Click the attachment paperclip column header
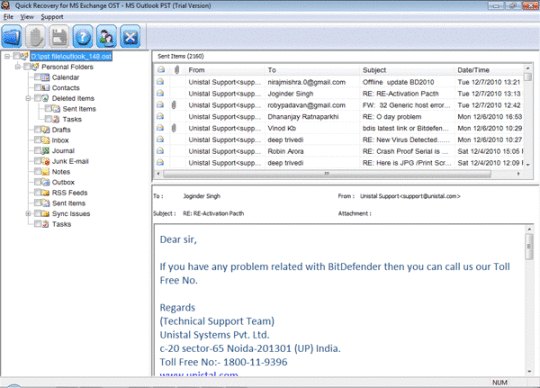This screenshot has width=540, height=388. tap(177, 70)
